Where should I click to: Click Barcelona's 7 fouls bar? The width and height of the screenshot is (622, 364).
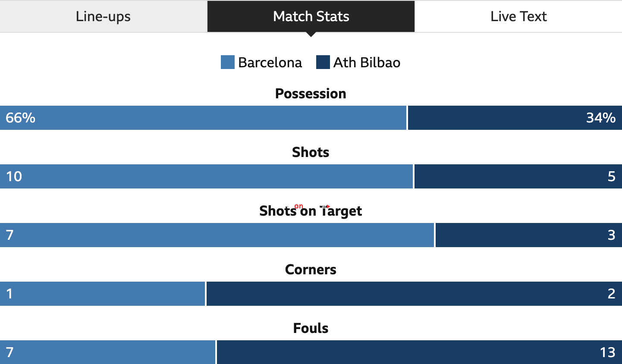[107, 352]
